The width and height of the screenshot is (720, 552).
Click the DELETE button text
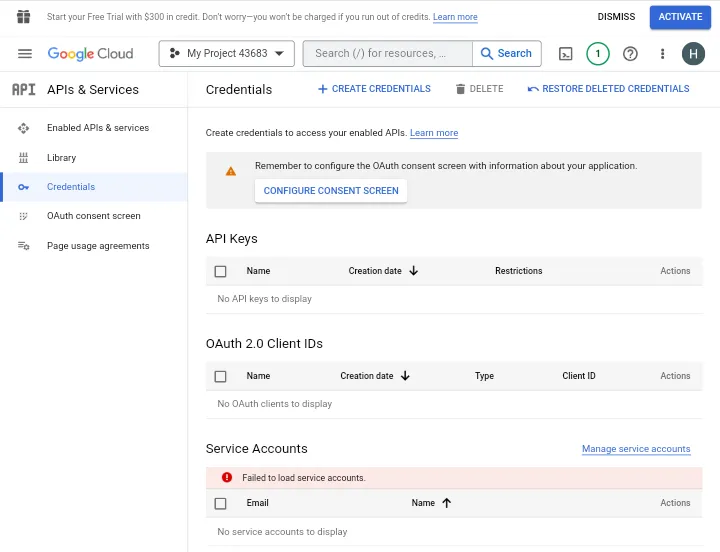click(x=486, y=89)
